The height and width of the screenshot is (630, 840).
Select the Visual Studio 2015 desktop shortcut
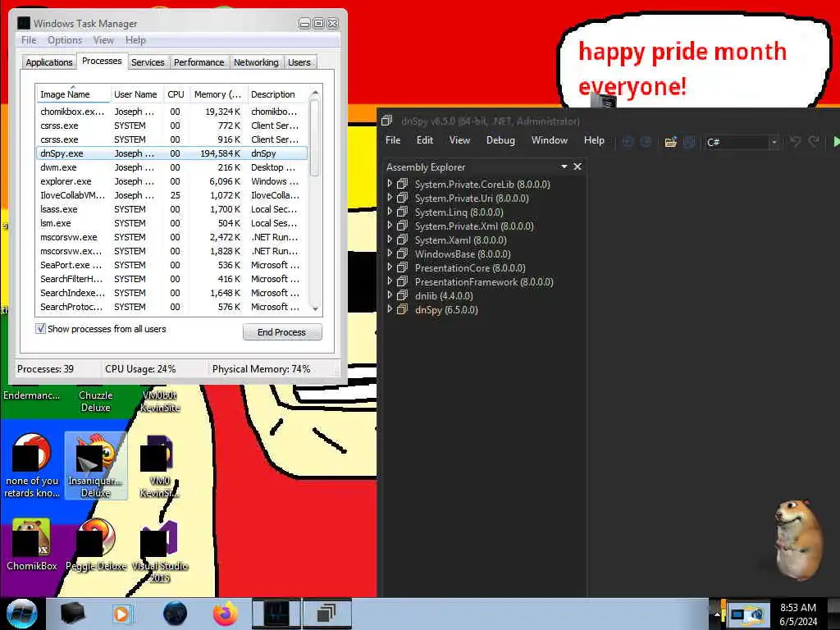(x=160, y=552)
